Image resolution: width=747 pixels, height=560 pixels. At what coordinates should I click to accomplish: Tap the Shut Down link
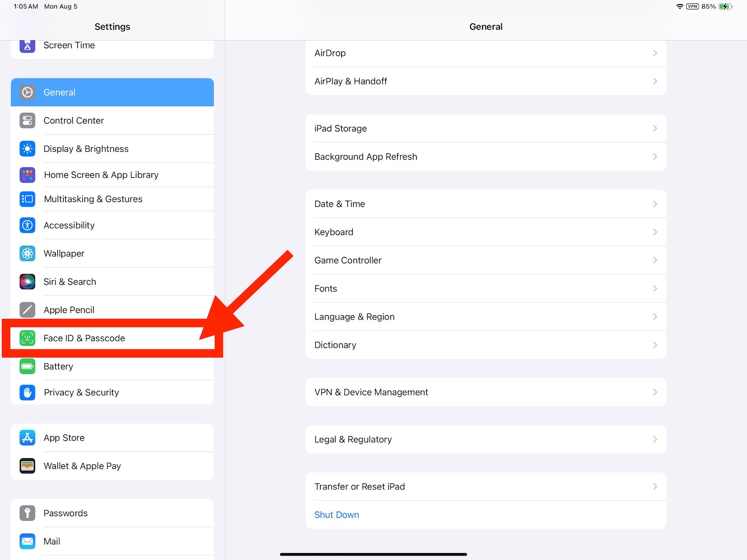pyautogui.click(x=337, y=515)
